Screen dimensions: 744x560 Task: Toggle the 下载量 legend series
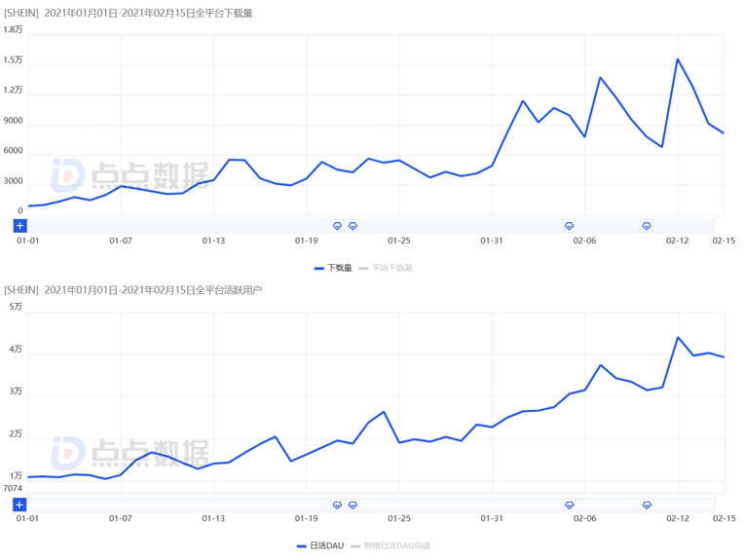coord(333,268)
